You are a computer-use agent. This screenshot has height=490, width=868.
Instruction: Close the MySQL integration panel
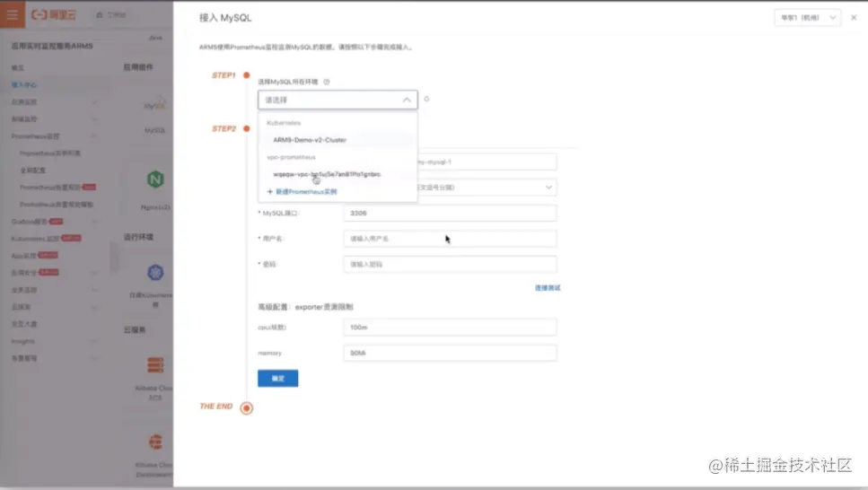click(854, 18)
